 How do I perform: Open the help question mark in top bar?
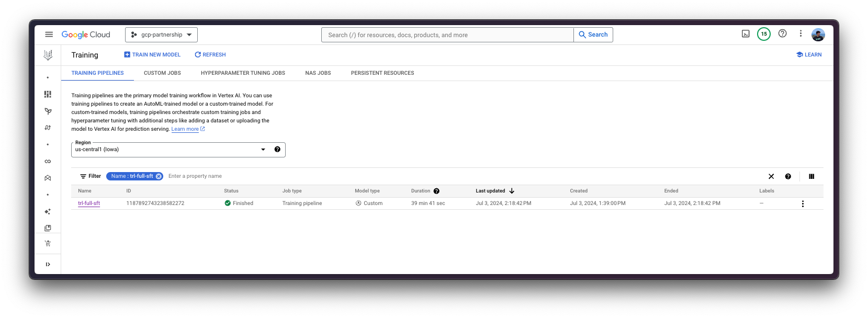pyautogui.click(x=782, y=33)
